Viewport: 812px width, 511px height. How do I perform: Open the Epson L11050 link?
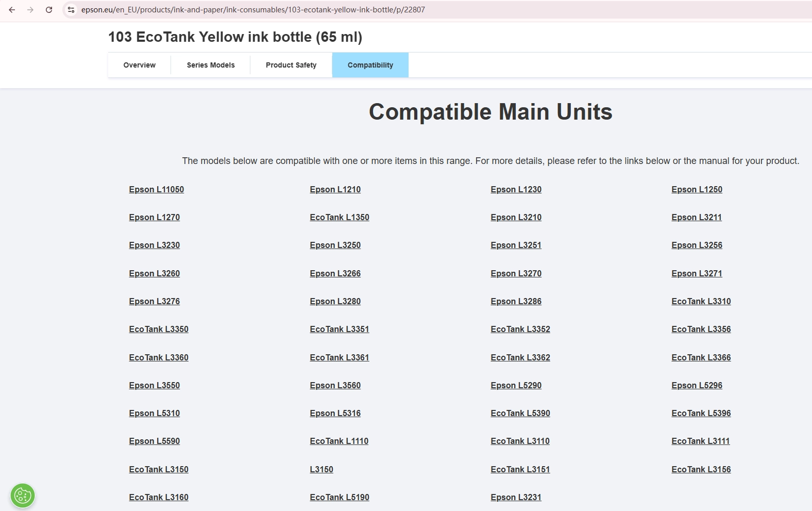tap(156, 189)
